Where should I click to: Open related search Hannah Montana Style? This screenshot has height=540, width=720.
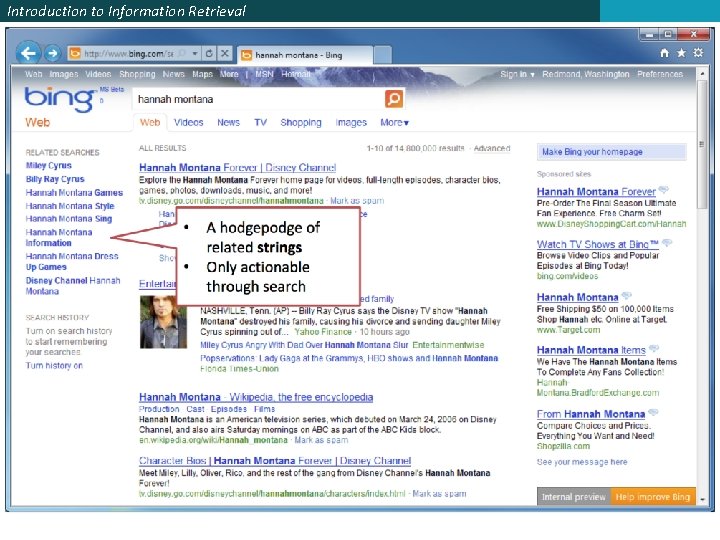pyautogui.click(x=70, y=206)
